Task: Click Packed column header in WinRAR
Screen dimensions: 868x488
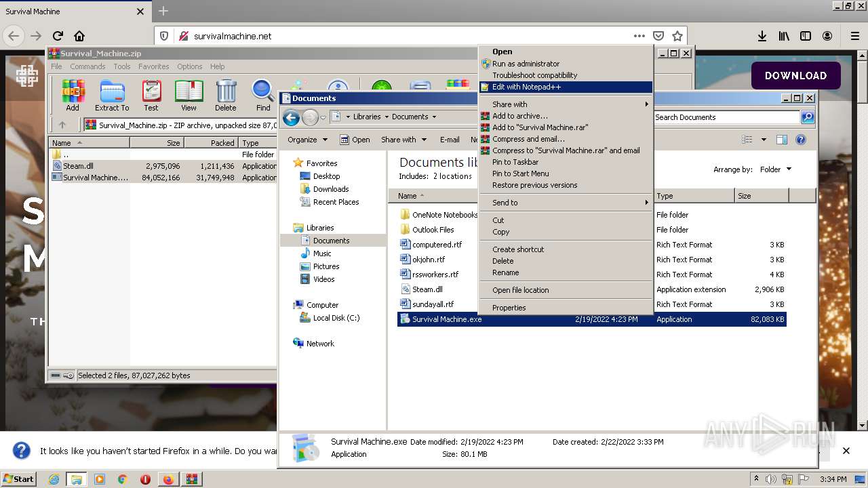Action: click(210, 143)
